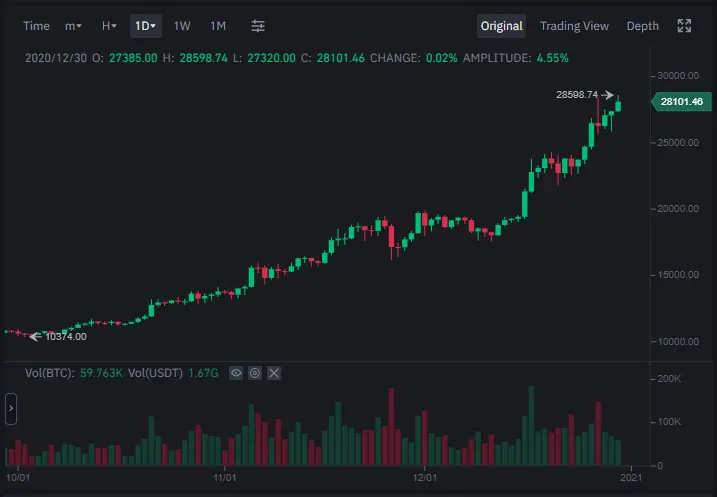717x497 pixels.
Task: Click the Vol(USDT) 1.67G value
Action: (203, 373)
